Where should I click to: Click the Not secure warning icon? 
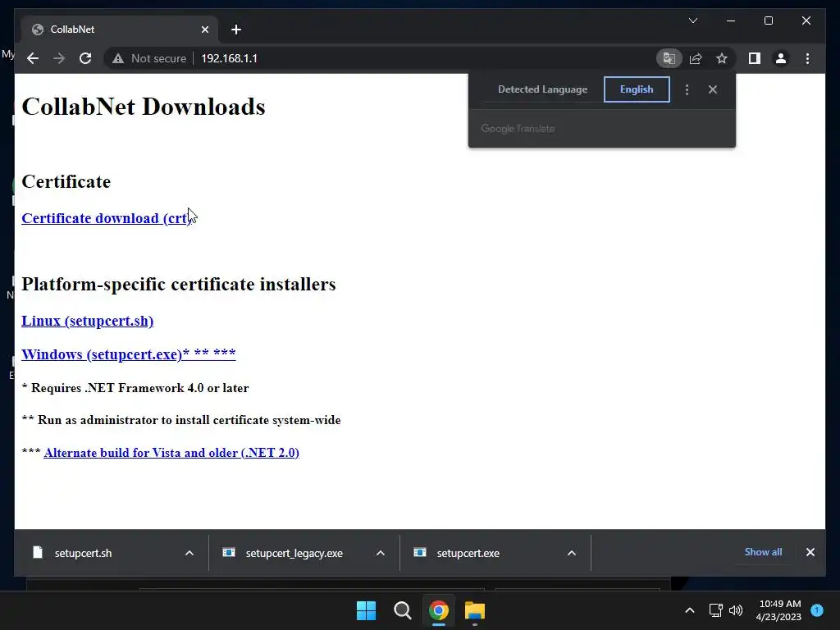pos(118,58)
